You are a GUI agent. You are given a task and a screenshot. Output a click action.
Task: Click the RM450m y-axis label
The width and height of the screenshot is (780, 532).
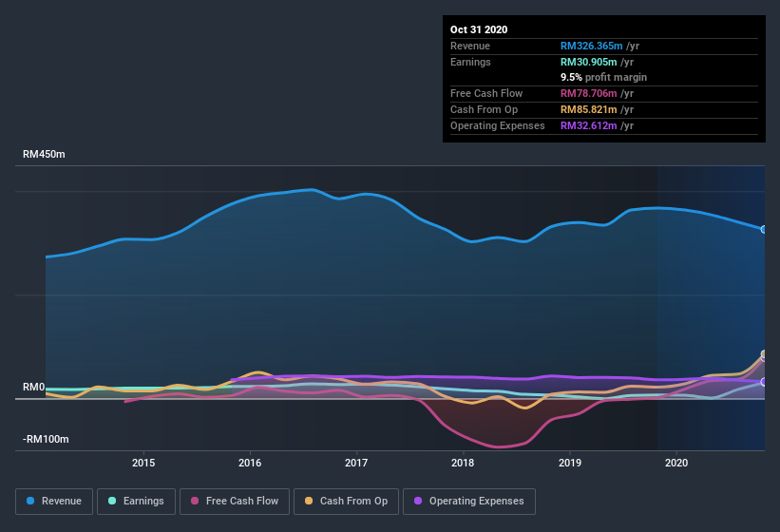[44, 154]
